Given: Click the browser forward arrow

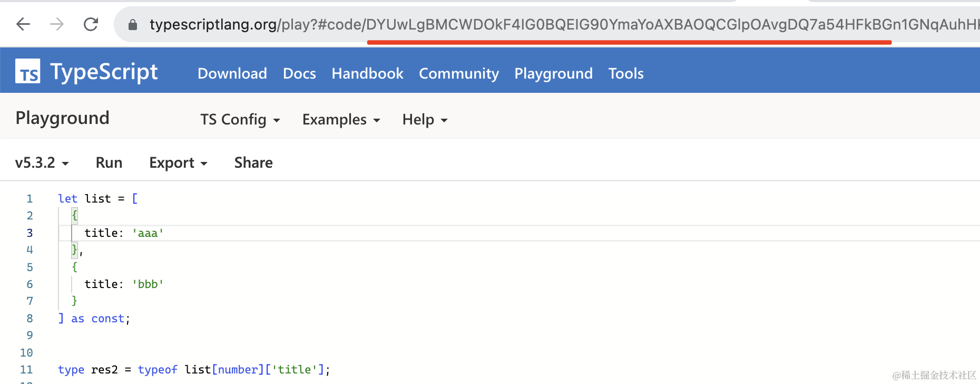Looking at the screenshot, I should click(57, 24).
